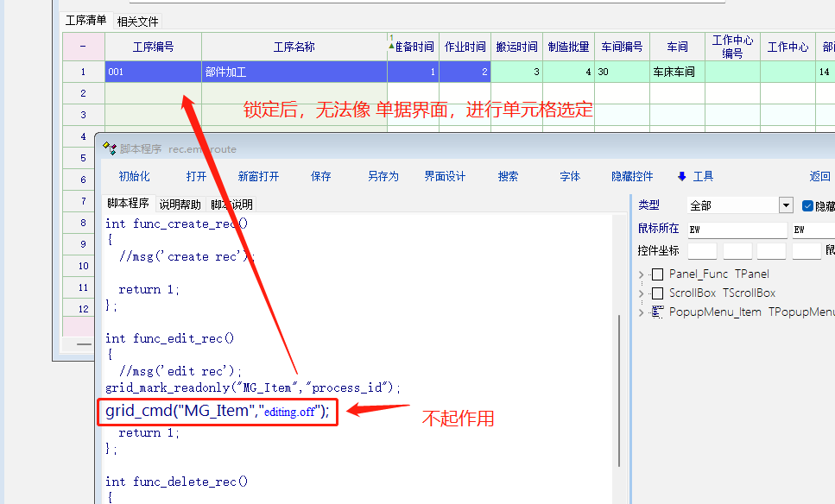The height and width of the screenshot is (504, 835).
Task: Click the ScrollBox tree node box icon
Action: 658,293
